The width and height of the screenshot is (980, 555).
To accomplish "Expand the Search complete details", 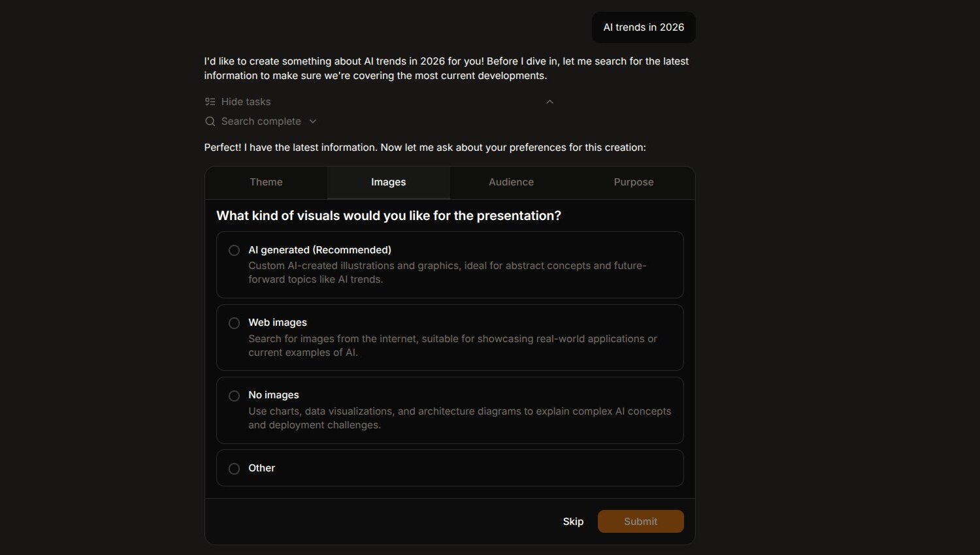I will (313, 121).
